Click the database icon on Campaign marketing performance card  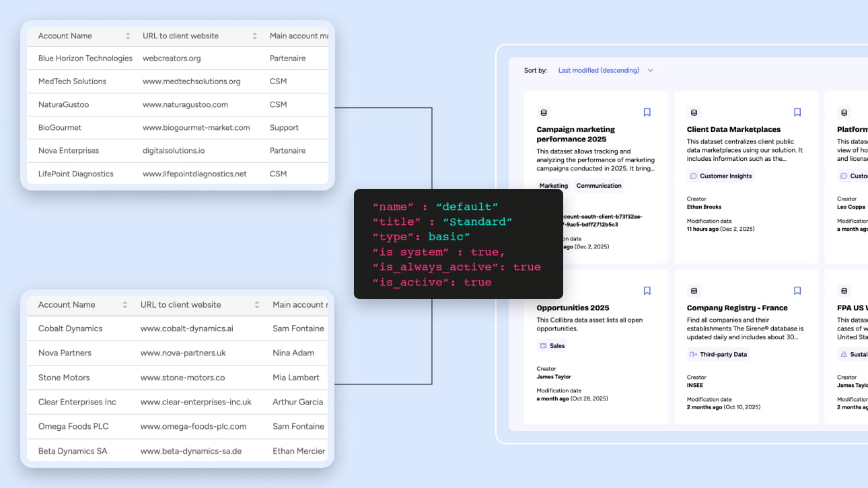(x=544, y=112)
